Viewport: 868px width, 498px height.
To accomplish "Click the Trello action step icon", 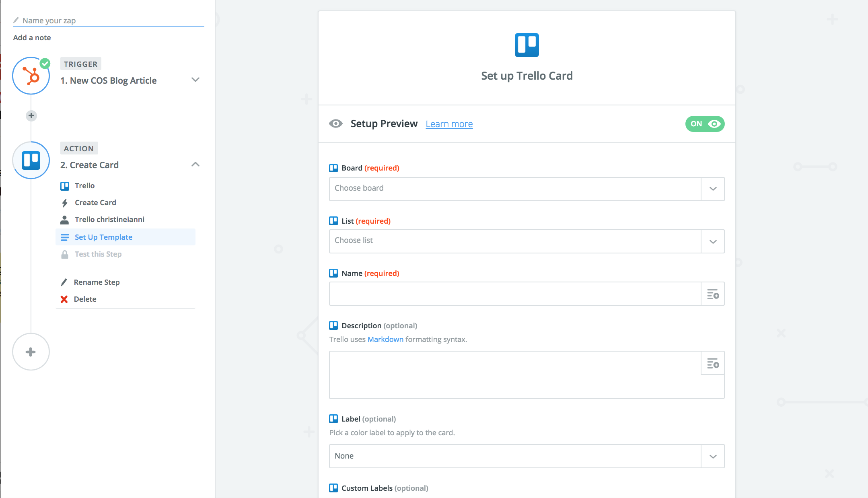I will click(31, 160).
